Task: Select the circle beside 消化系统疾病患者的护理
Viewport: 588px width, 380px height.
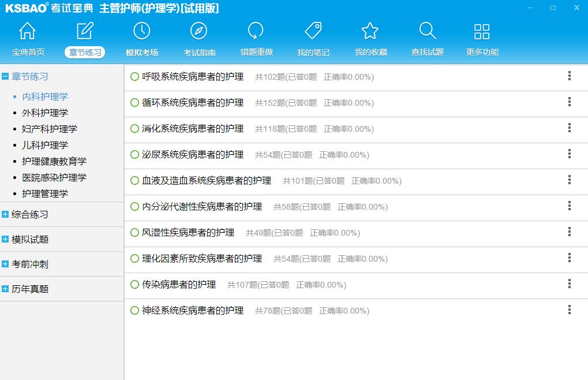Action: (x=134, y=129)
